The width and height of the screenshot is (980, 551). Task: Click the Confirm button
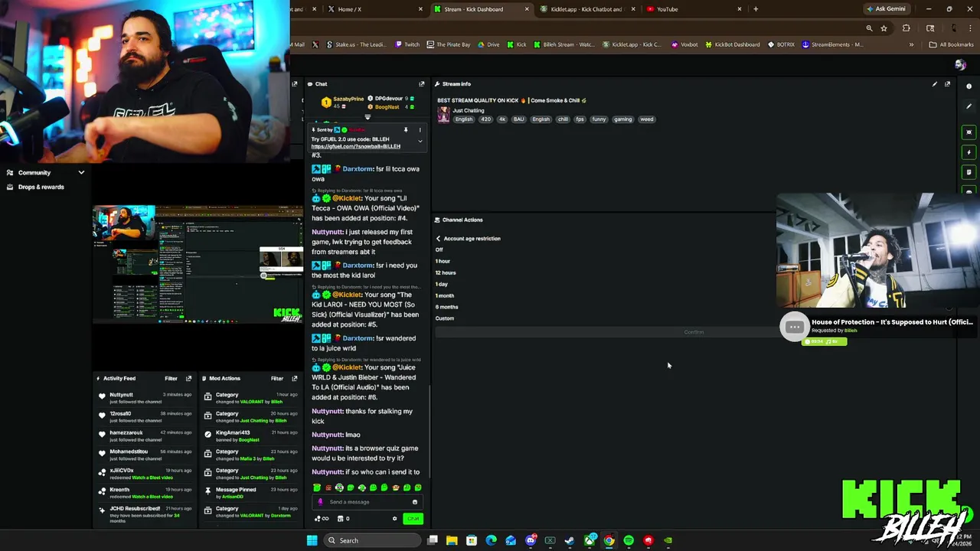click(694, 332)
